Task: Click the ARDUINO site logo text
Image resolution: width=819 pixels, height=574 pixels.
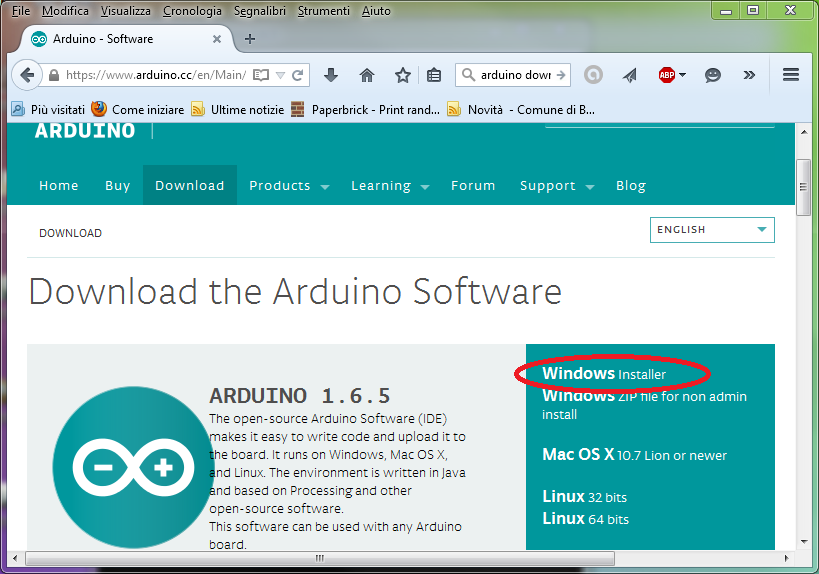Action: point(85,131)
